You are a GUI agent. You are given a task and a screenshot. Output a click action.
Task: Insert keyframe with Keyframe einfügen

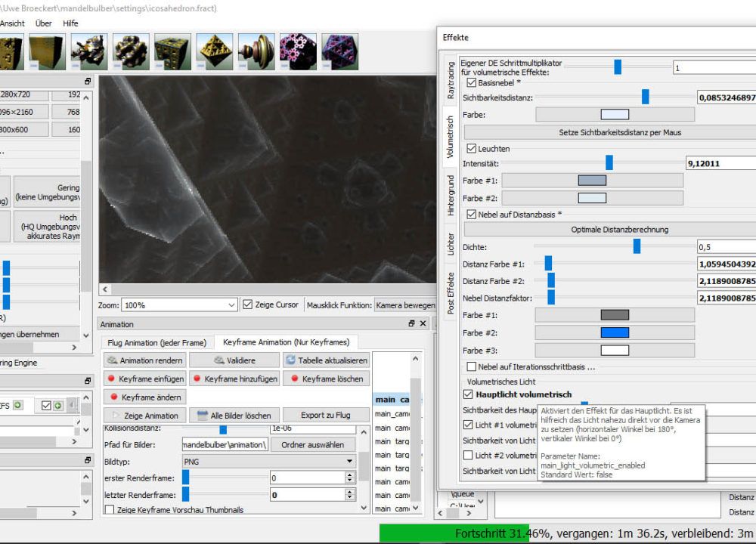(144, 379)
